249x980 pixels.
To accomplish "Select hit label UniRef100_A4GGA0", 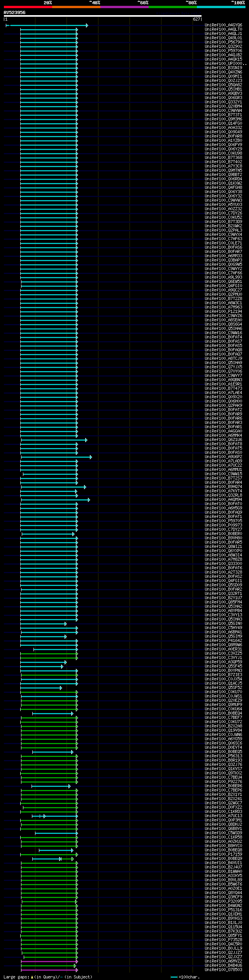I will tap(223, 431).
